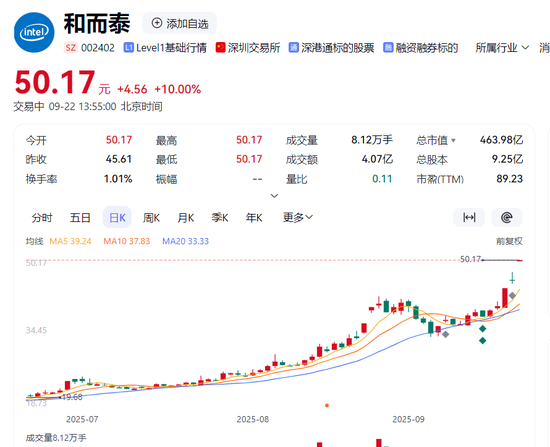Click the 融 badge icon

pos(388,47)
